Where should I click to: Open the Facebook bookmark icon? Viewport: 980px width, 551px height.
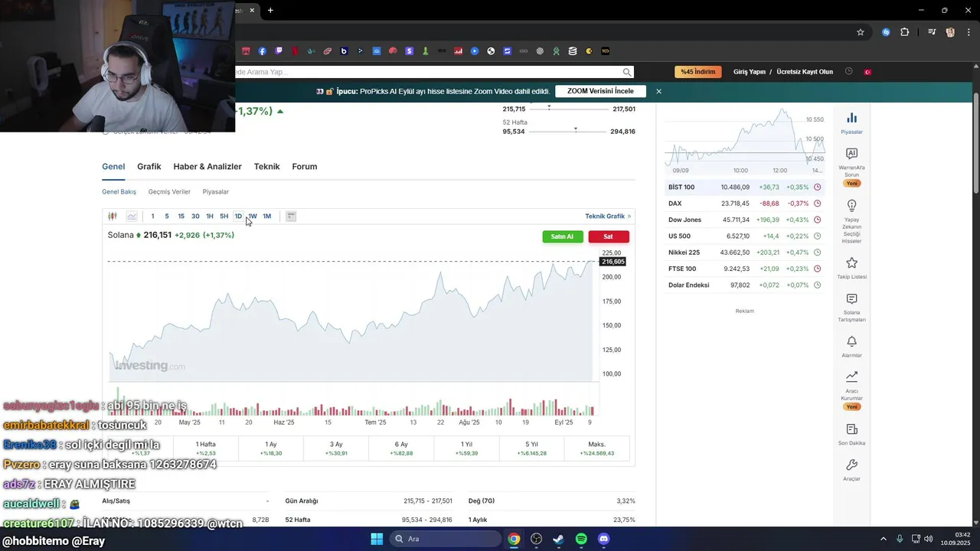[263, 51]
